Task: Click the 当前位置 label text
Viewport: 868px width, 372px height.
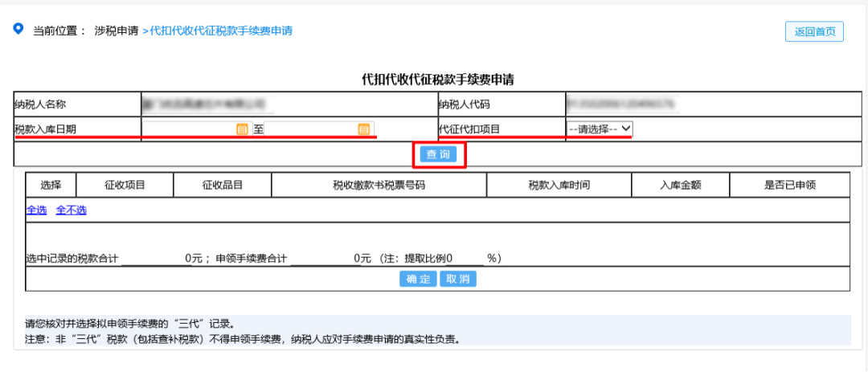Action: point(55,31)
